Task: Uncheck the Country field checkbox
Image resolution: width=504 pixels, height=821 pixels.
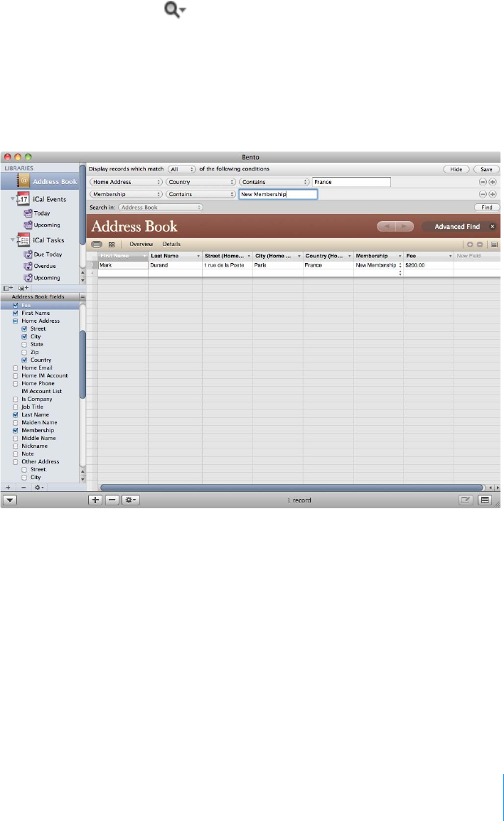Action: 24,360
